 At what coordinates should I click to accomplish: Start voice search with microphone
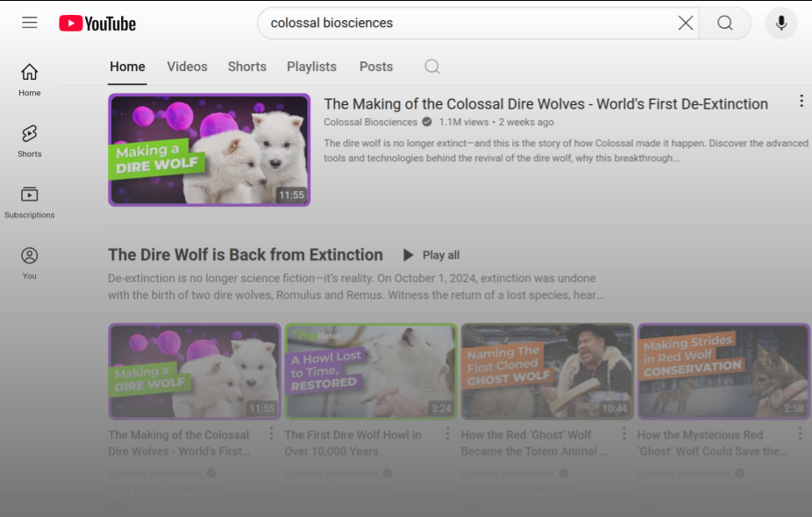(781, 23)
